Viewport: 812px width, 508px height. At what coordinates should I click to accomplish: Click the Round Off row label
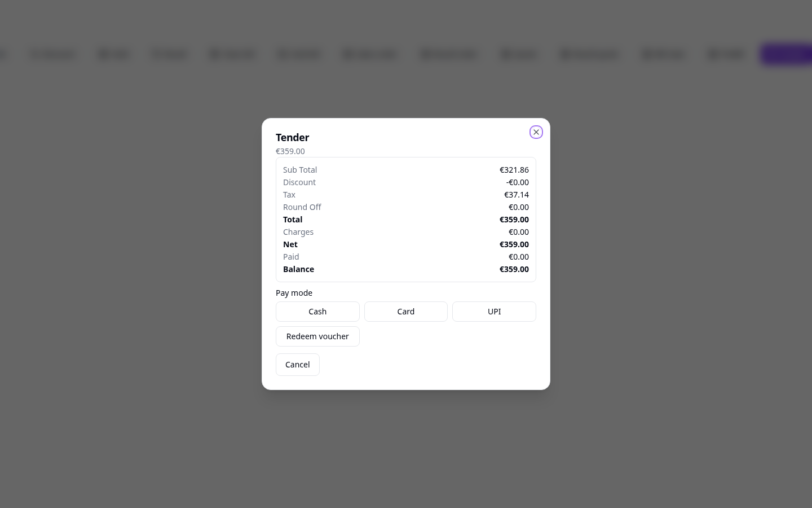[302, 207]
